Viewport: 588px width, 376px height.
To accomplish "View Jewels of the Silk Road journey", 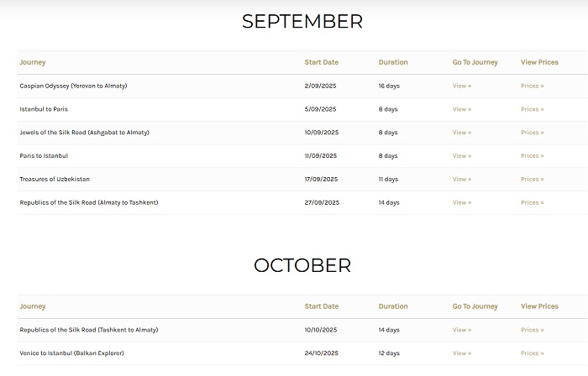I will click(x=462, y=133).
